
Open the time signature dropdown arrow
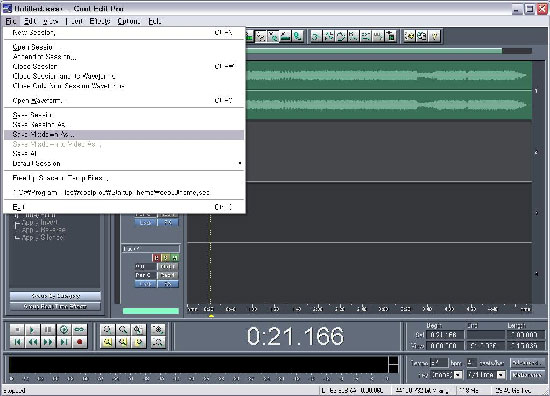point(501,375)
